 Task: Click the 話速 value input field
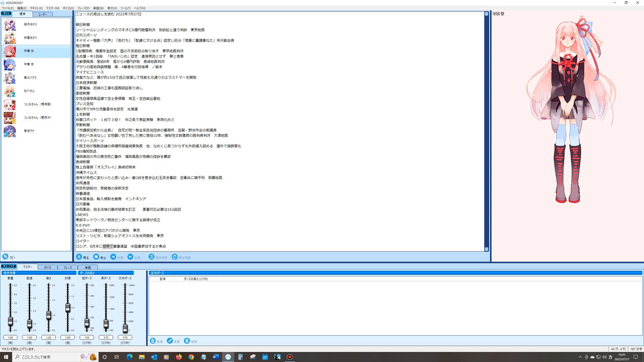[30, 337]
